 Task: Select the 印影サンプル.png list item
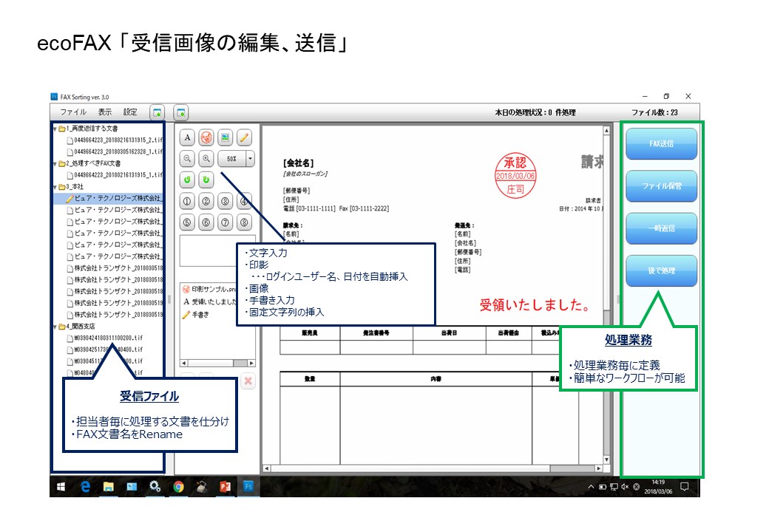click(210, 290)
